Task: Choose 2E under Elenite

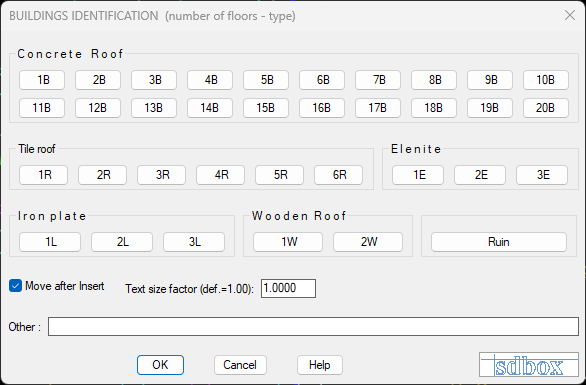Action: tap(480, 175)
